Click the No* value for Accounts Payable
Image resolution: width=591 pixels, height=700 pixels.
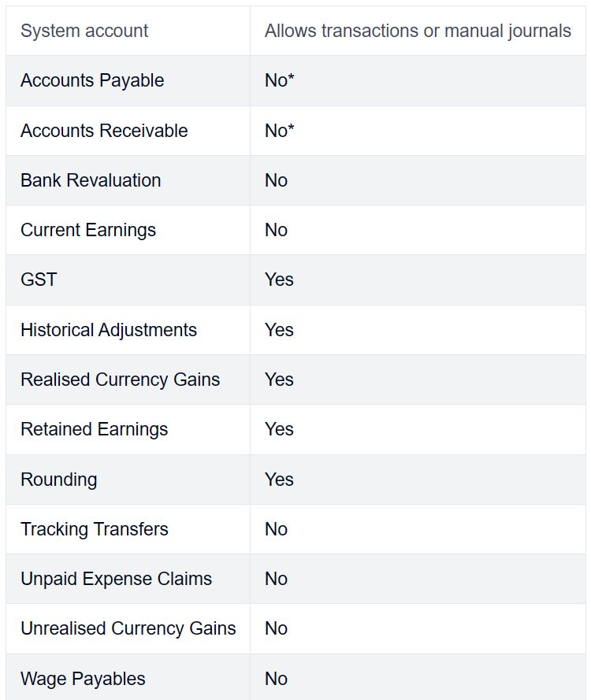(x=280, y=81)
